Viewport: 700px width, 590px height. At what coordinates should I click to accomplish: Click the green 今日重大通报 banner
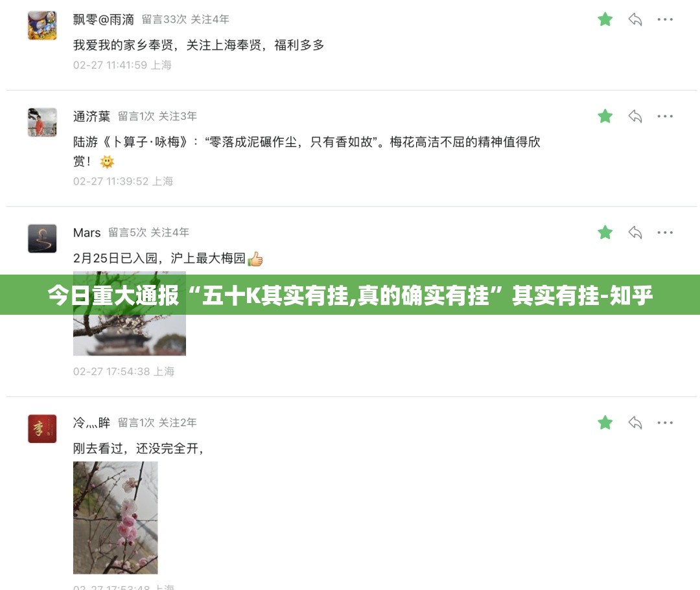tap(350, 295)
